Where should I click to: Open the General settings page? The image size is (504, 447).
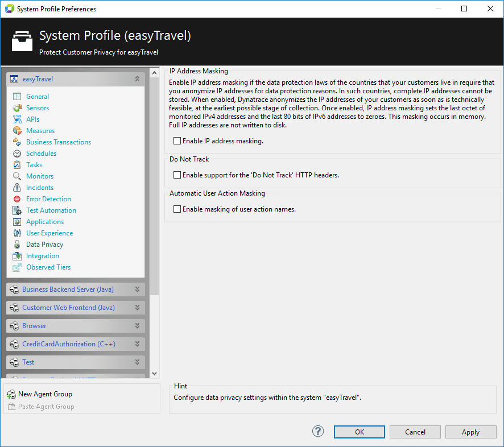pos(38,97)
